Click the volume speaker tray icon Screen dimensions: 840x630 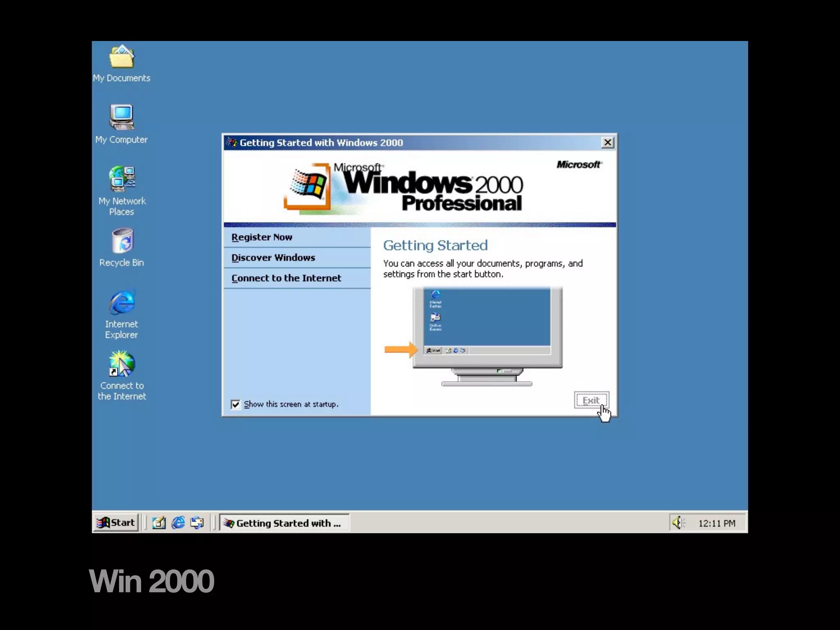[678, 523]
